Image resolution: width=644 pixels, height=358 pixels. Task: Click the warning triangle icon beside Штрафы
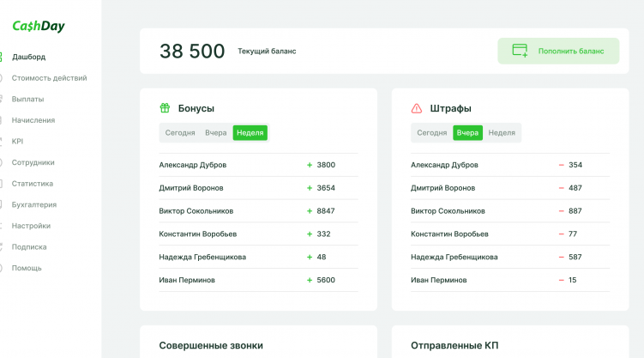click(x=417, y=108)
